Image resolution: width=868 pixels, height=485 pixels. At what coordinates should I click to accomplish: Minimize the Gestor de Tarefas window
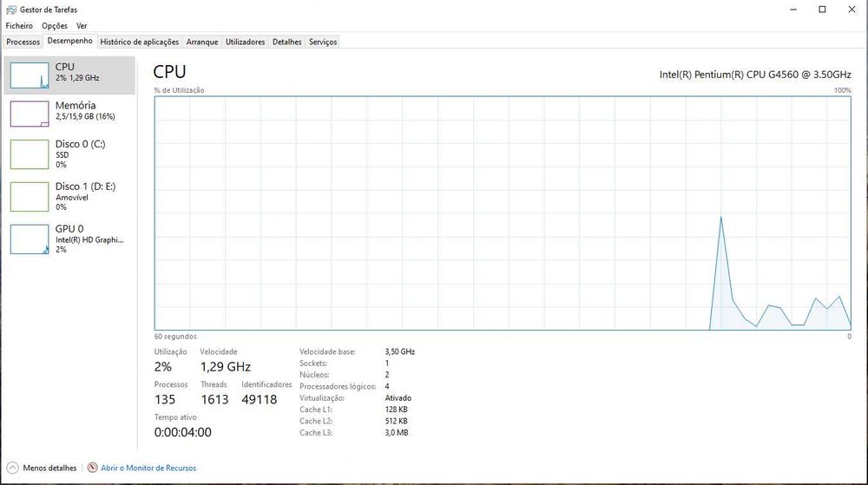[793, 10]
